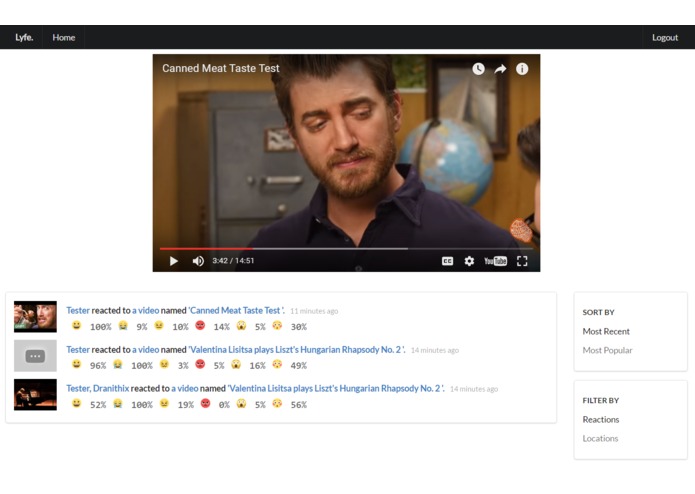Click disgusted emoji showing 3%

point(164,365)
